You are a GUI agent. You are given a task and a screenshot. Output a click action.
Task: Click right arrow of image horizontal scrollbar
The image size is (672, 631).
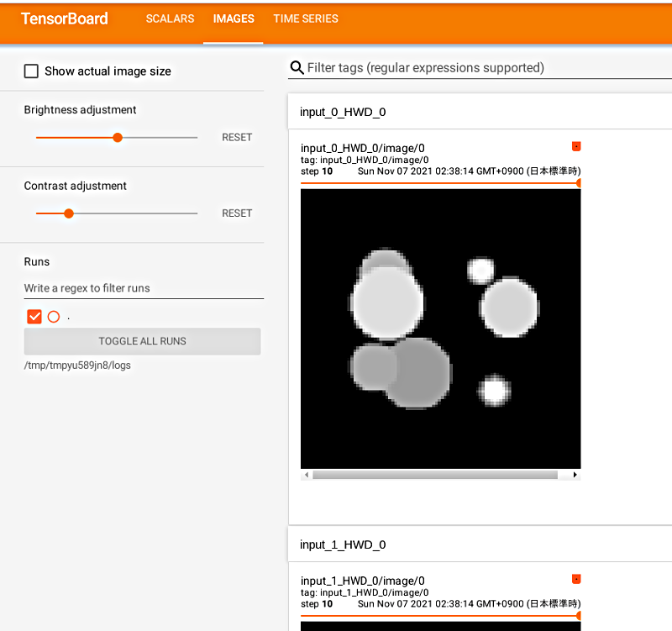[575, 475]
